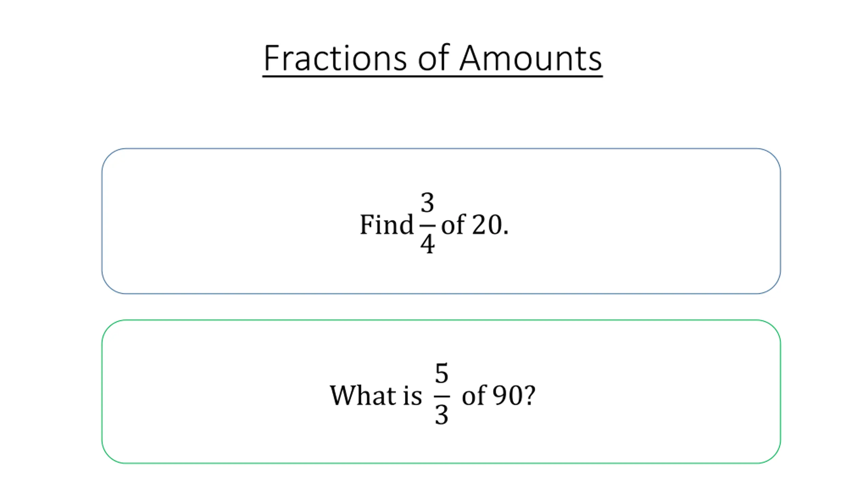
Task: Click the word 'Find' in the blue box
Action: (386, 224)
